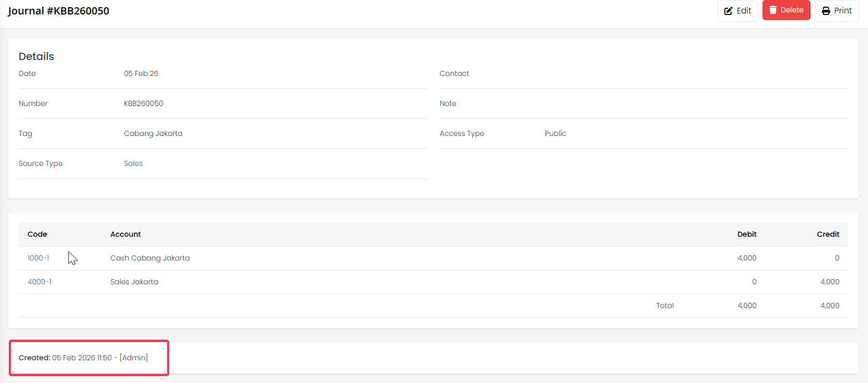Click the Account column header
868x383 pixels.
(x=125, y=234)
